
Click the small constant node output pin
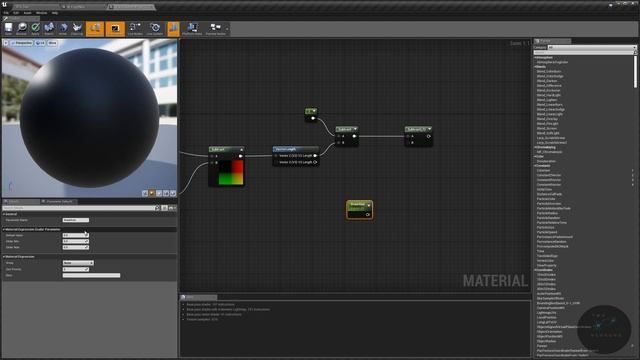(x=313, y=118)
